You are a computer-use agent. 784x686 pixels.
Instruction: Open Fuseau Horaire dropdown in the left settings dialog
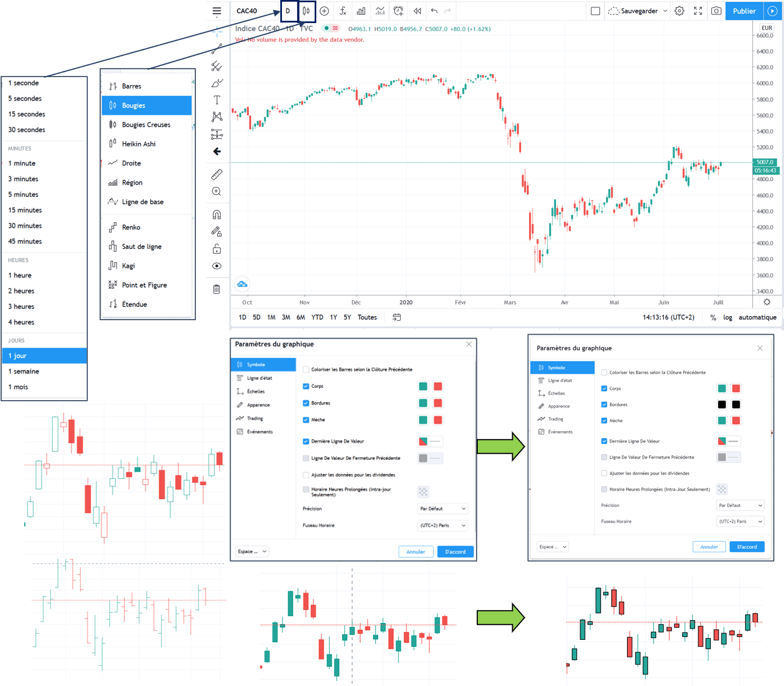pos(443,526)
